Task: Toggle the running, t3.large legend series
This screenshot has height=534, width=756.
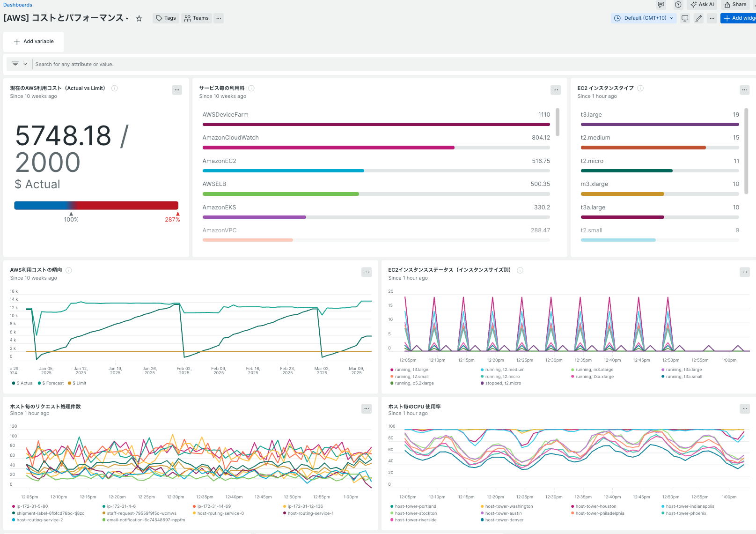Action: (x=409, y=370)
